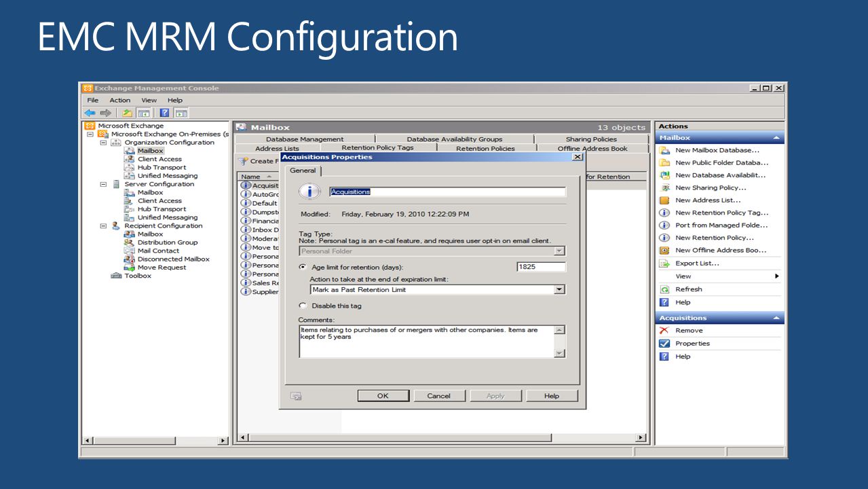
Task: Click New Address List icon
Action: [665, 200]
